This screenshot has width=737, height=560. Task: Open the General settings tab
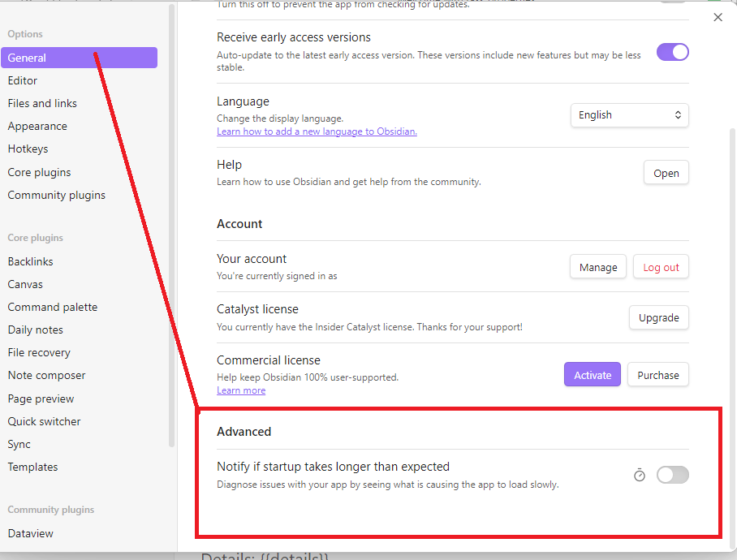coord(79,58)
